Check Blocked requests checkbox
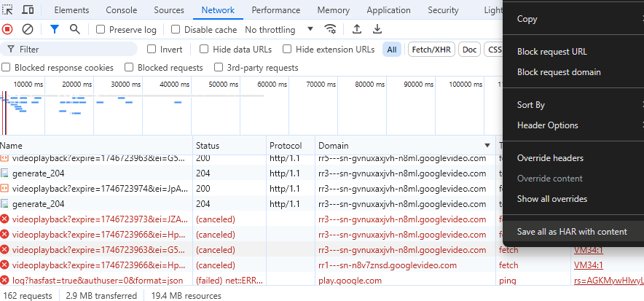This screenshot has width=644, height=301. click(x=129, y=67)
